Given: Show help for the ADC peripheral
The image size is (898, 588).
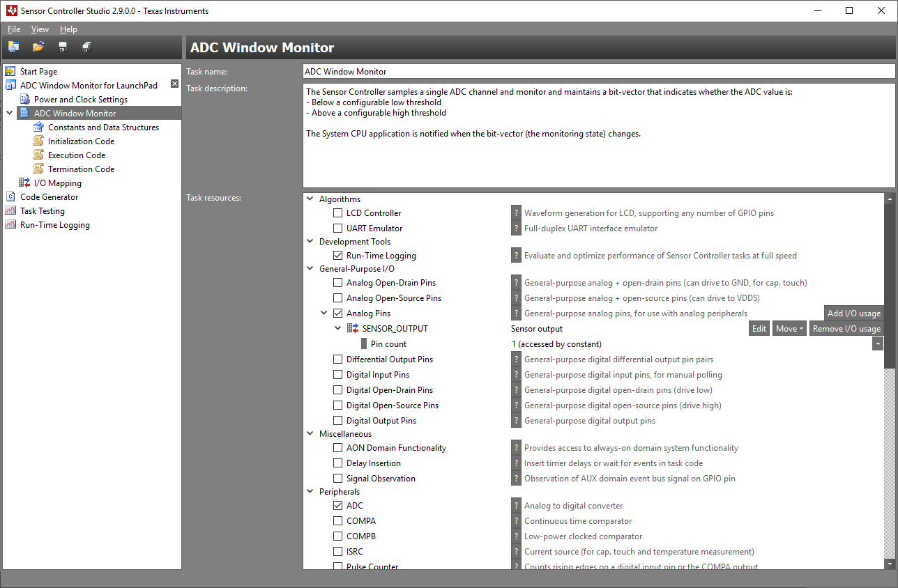Looking at the screenshot, I should (516, 506).
